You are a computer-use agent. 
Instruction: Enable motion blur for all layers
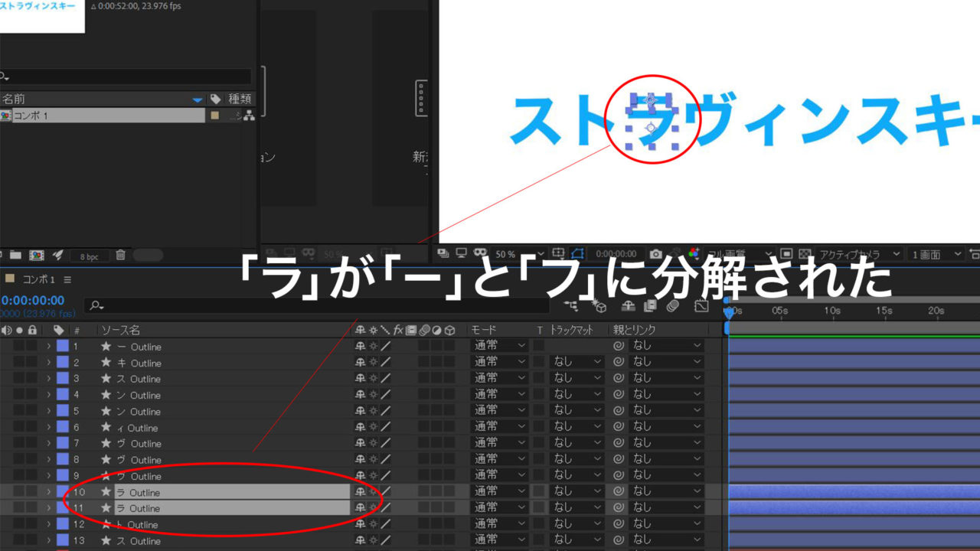(673, 306)
